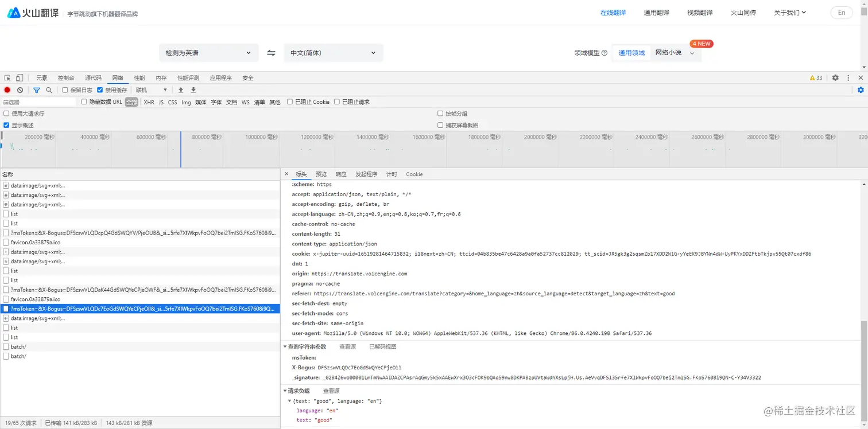The image size is (868, 429).
Task: Check the 已阻止请求 checkbox
Action: pyautogui.click(x=337, y=102)
